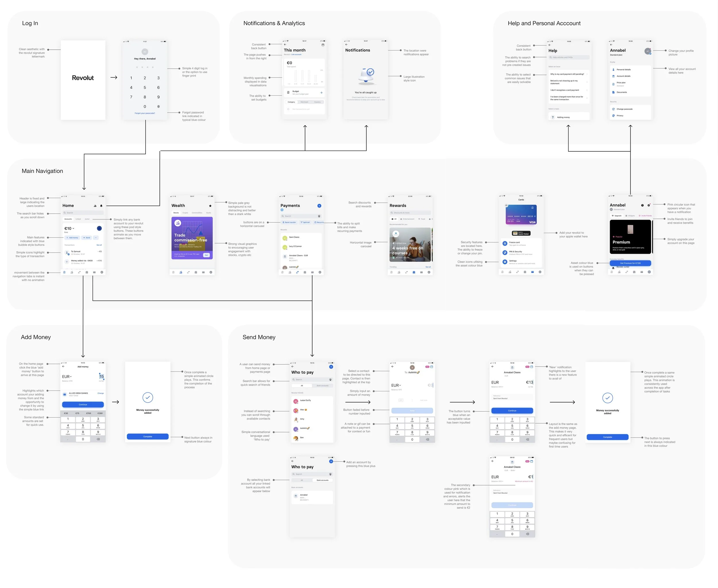The image size is (718, 588).
Task: Click back arrow on the Help screen
Action: [550, 45]
